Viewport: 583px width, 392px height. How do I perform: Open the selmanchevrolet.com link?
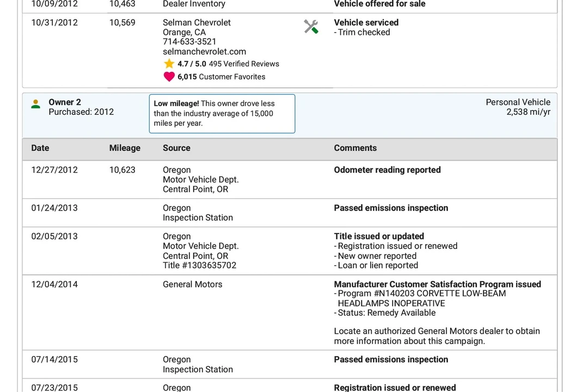204,52
